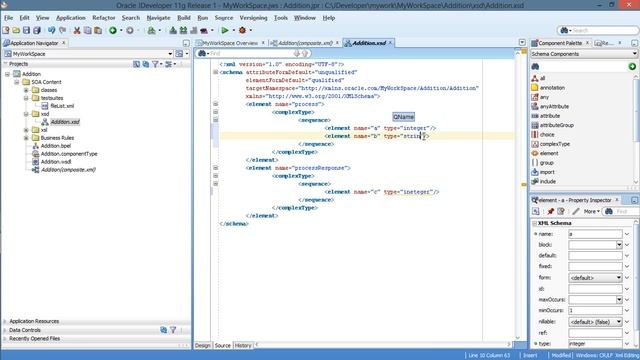Click the red pin icon in Property Inspector
Viewport: 640px width, 360px height.
click(x=550, y=211)
